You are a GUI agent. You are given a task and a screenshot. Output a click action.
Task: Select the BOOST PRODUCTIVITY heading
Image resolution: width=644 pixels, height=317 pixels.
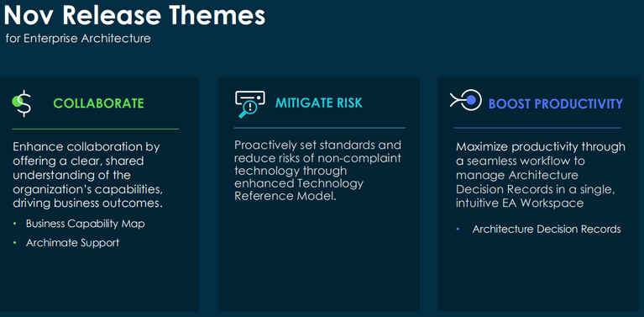coord(556,103)
